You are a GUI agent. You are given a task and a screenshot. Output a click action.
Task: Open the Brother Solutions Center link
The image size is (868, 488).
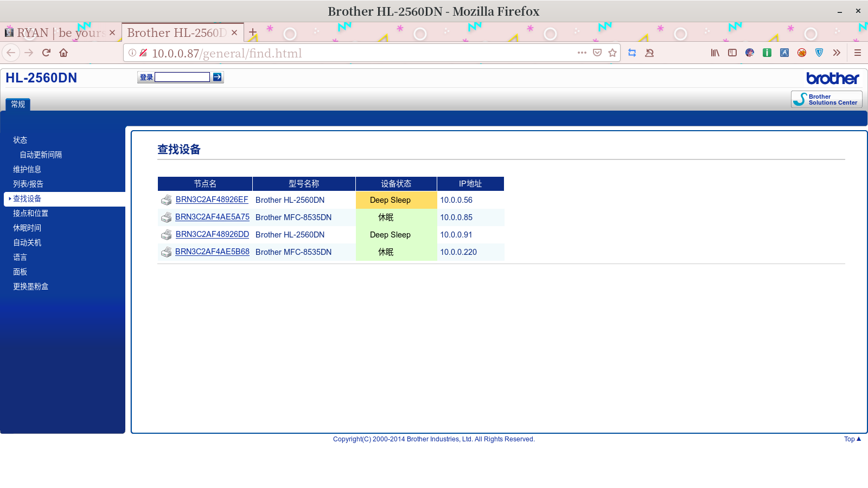click(826, 99)
